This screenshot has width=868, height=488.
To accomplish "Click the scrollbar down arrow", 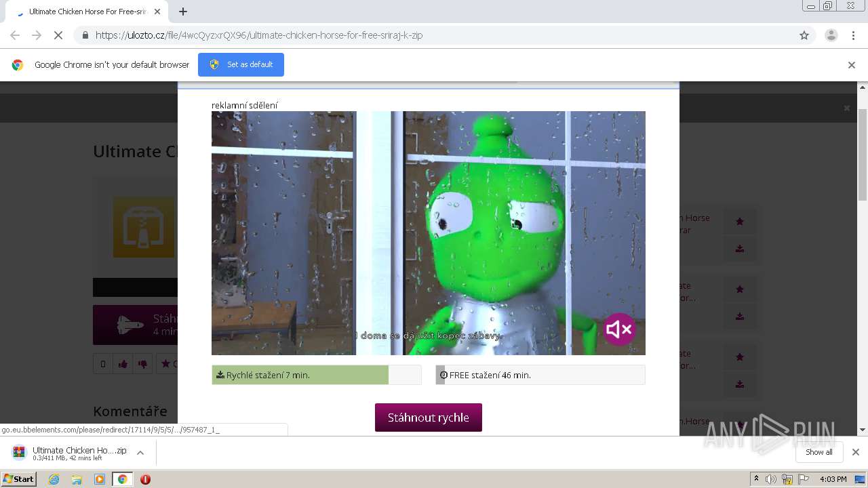I will point(863,430).
